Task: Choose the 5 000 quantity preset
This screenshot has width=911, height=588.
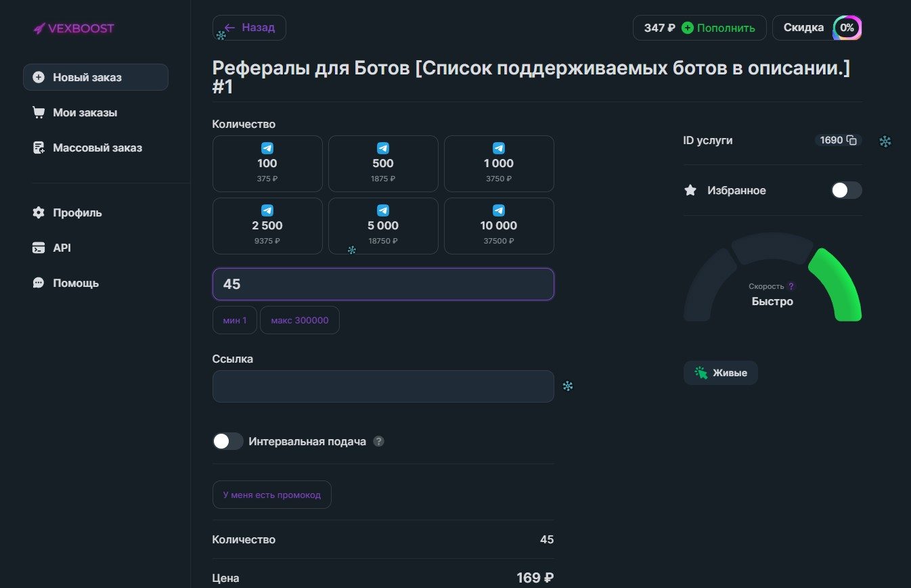Action: [383, 226]
